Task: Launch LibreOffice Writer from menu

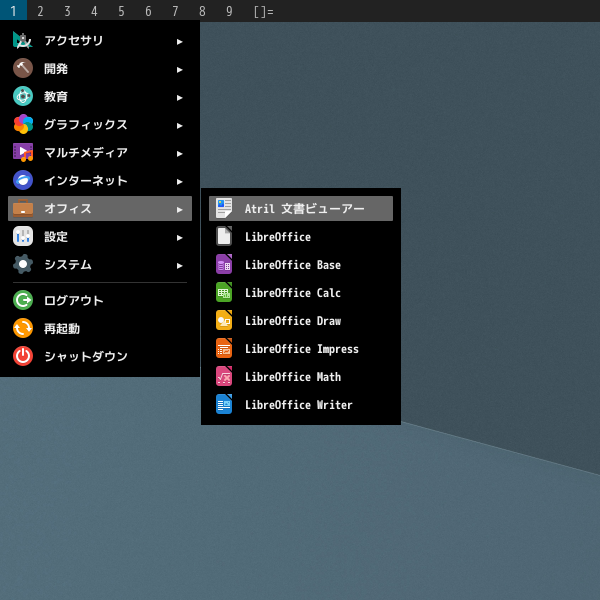Action: point(301,404)
